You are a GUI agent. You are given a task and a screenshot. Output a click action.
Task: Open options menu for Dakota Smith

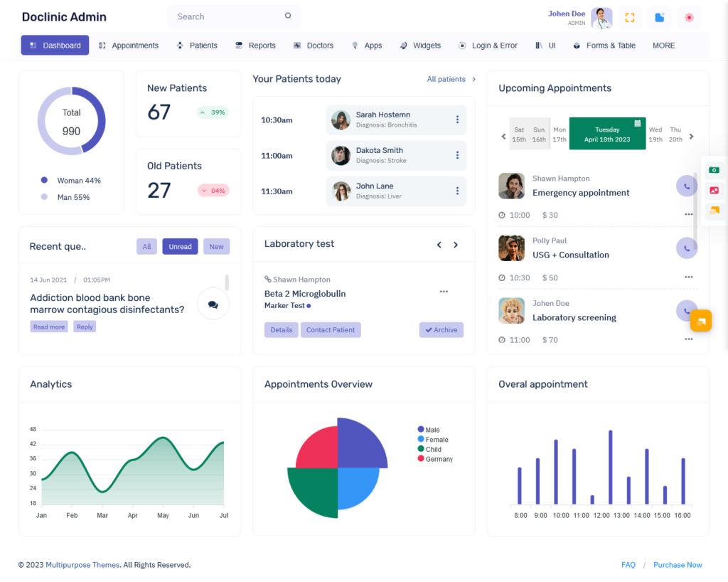(x=457, y=155)
